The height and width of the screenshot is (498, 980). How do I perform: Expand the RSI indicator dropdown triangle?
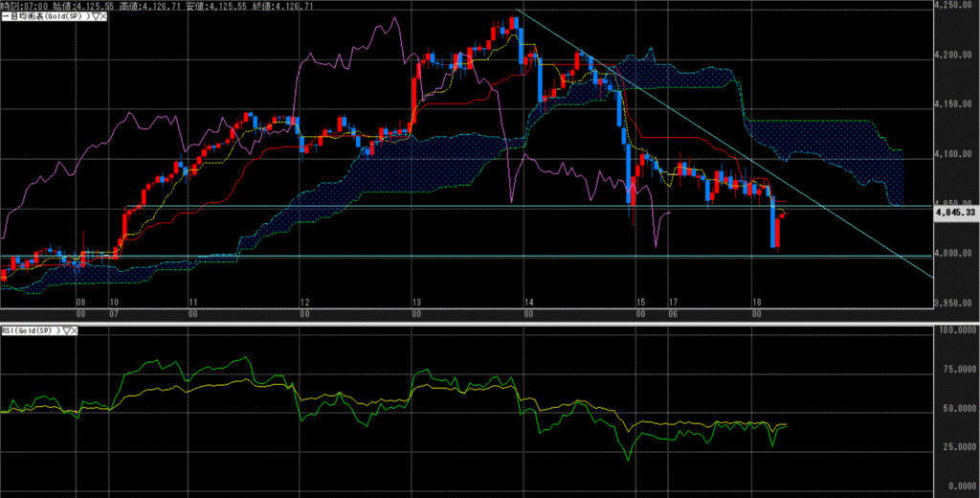click(x=66, y=329)
